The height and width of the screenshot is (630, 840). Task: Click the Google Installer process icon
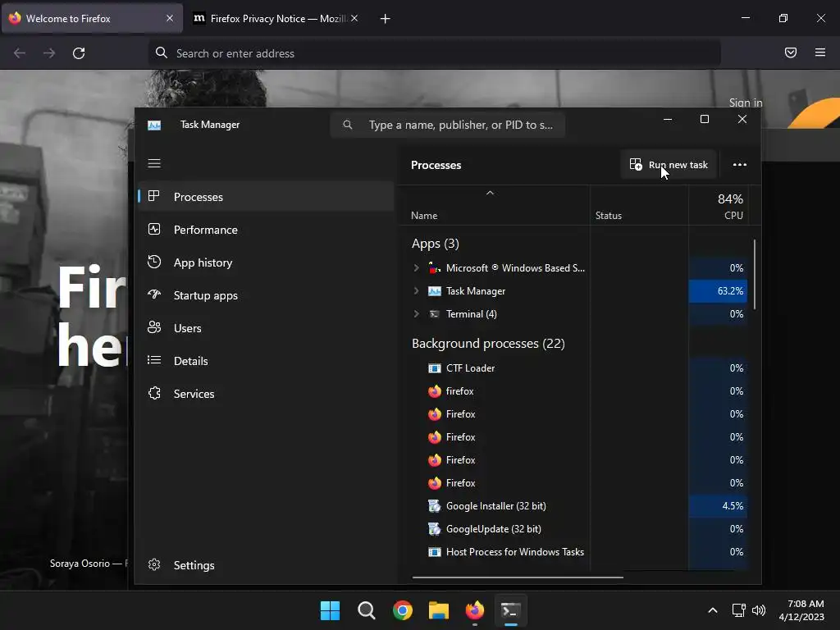coord(435,505)
